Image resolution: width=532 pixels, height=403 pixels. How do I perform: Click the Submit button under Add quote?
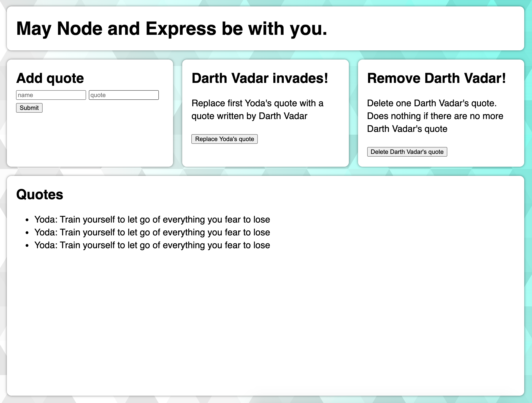tap(29, 108)
